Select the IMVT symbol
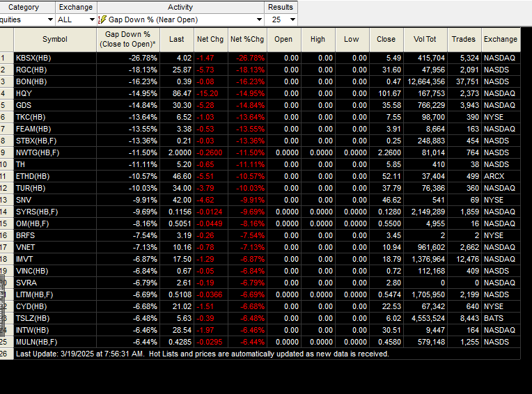Viewport: 532px width, 394px height. tap(24, 260)
